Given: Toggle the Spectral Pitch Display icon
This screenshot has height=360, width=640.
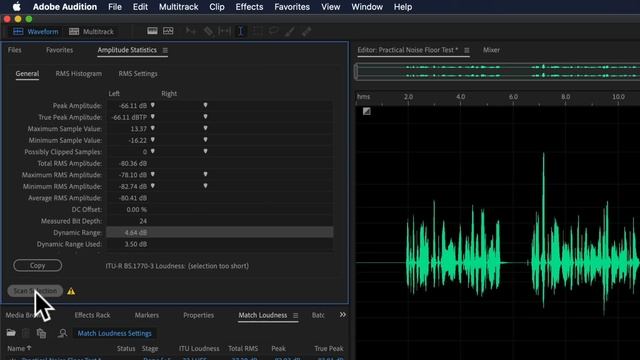Looking at the screenshot, I should (168, 31).
